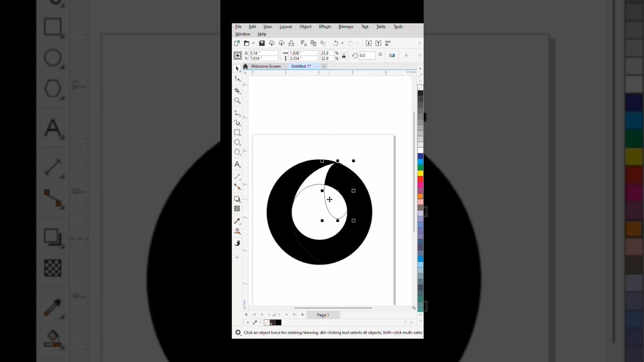Create a new document

[237, 43]
